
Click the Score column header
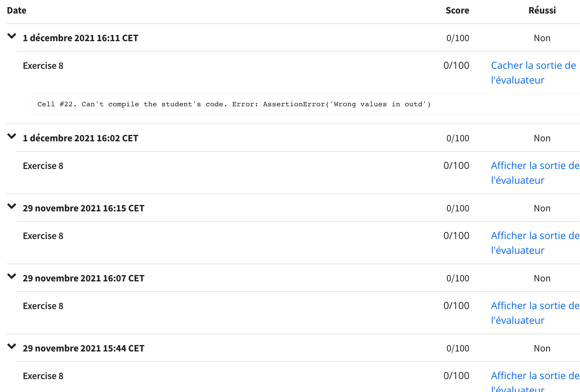tap(457, 10)
